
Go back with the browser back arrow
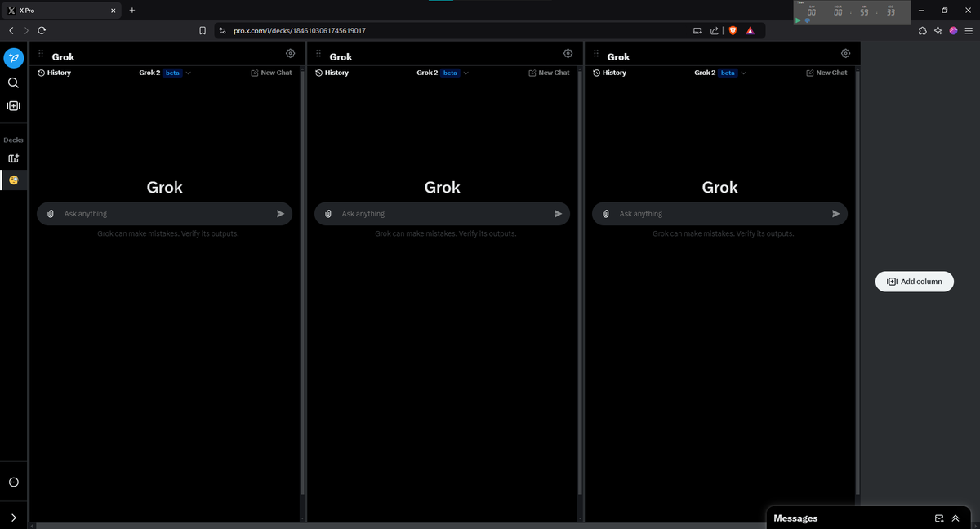click(11, 30)
